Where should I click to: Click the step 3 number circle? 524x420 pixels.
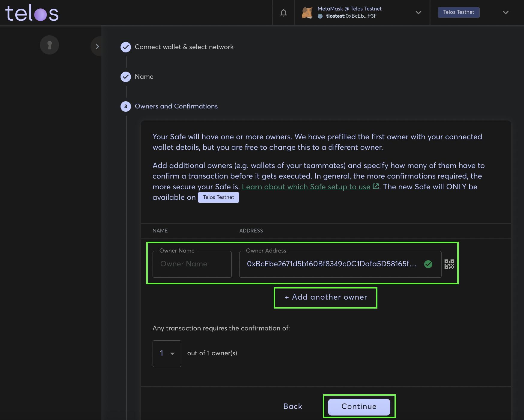[126, 106]
